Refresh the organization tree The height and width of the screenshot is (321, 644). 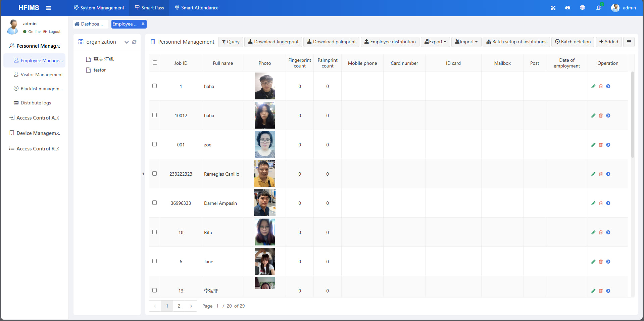pyautogui.click(x=134, y=42)
